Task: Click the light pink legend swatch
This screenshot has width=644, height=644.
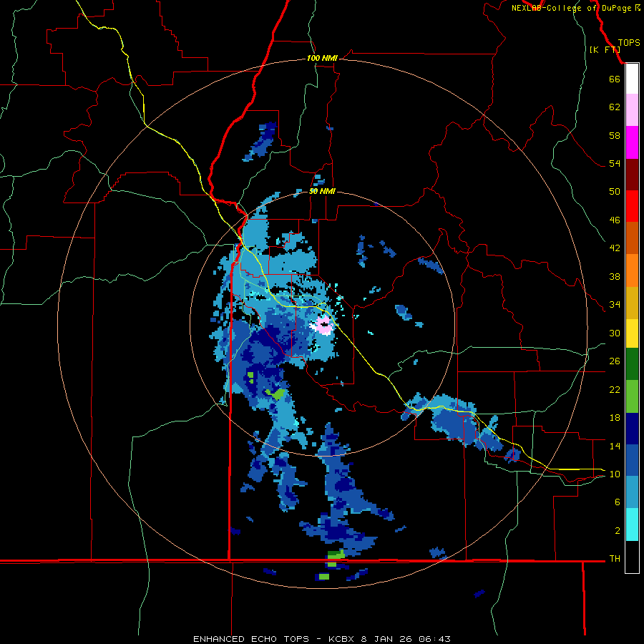Action: pos(632,109)
